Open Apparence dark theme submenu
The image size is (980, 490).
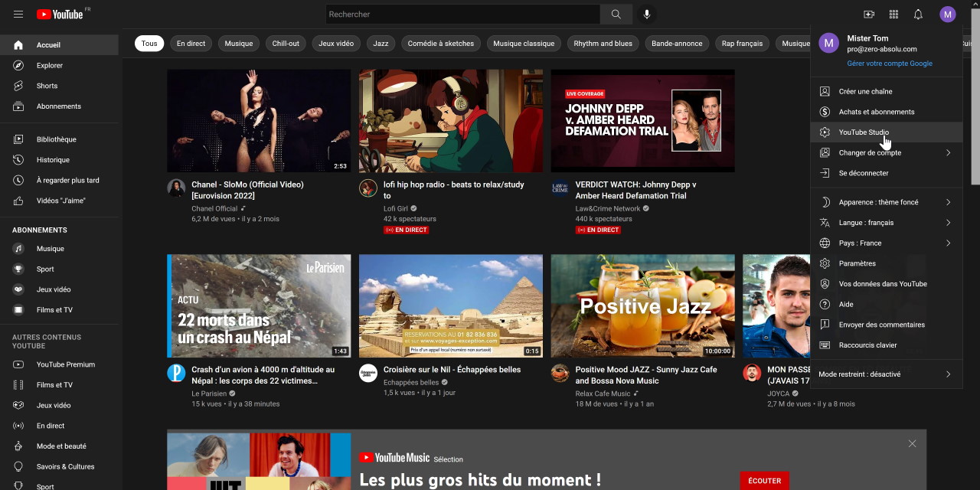coord(886,202)
